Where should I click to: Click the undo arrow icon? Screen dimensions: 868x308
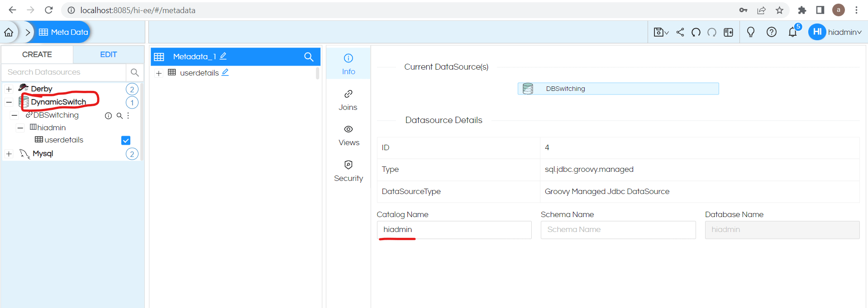(696, 32)
